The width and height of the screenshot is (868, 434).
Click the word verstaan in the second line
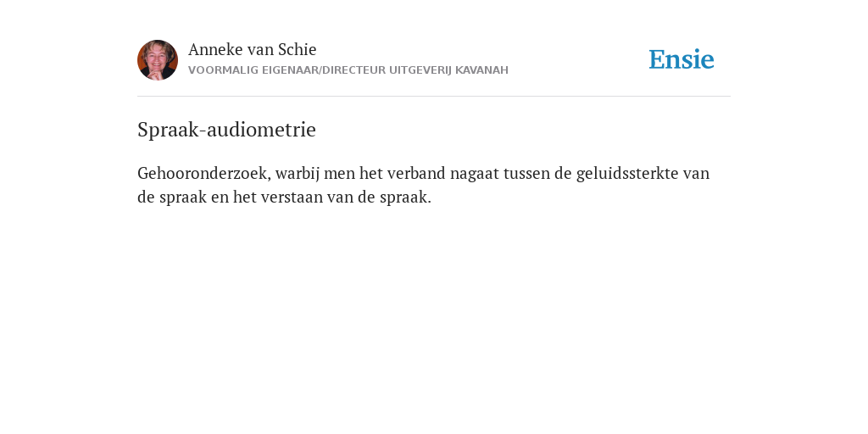click(292, 198)
